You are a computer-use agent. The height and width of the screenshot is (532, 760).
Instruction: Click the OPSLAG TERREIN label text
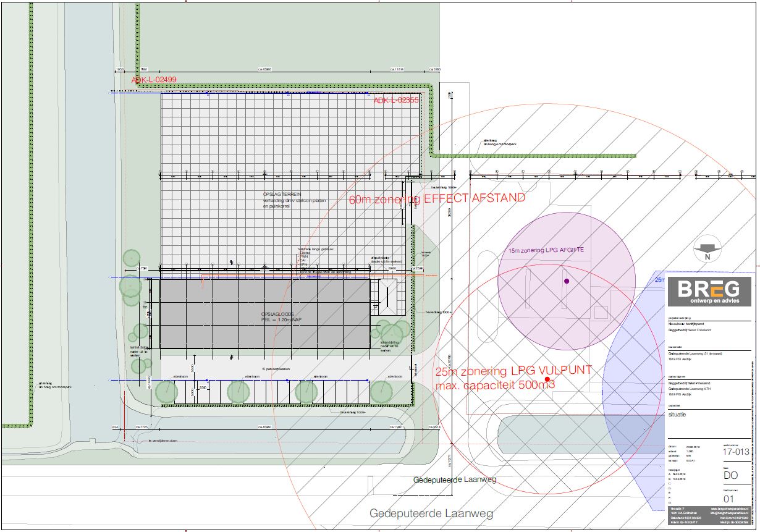[282, 194]
